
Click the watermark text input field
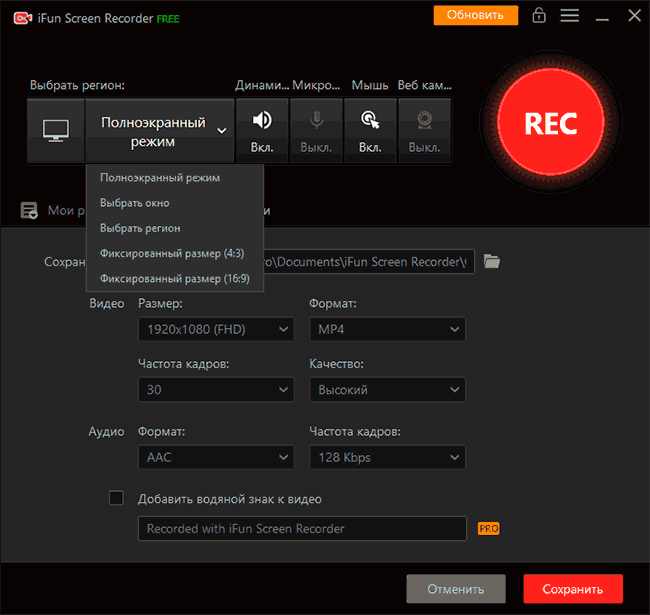(x=302, y=528)
